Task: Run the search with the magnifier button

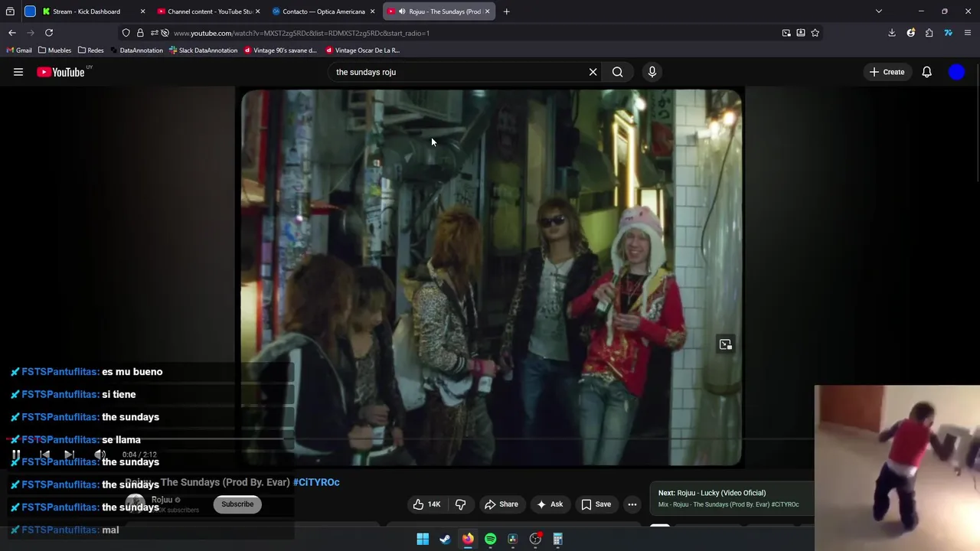Action: 617,72
